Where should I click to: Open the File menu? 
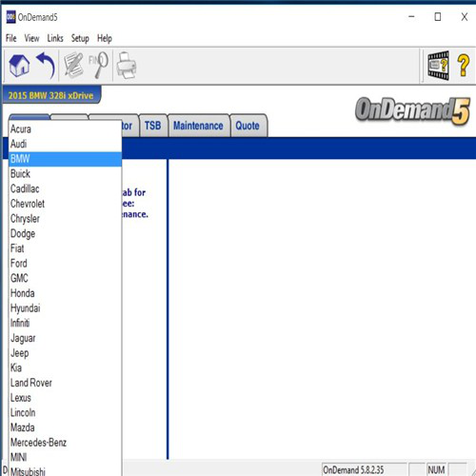10,38
